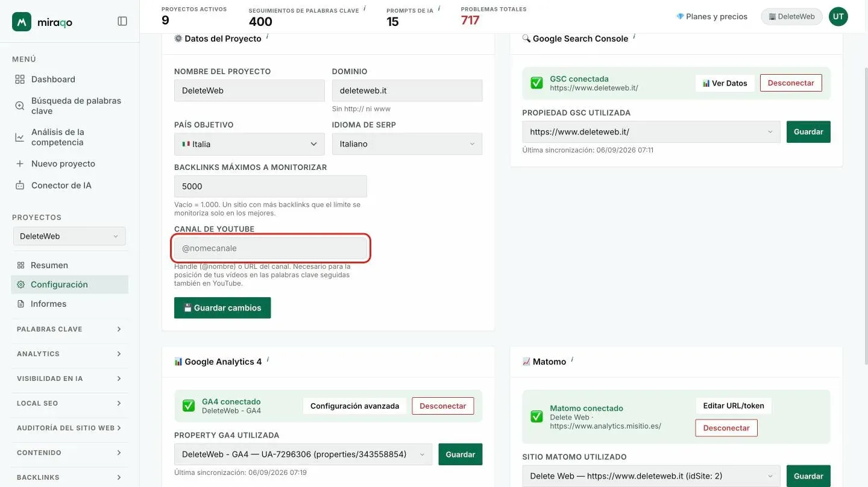Open the Informes section
This screenshot has width=868, height=487.
[69, 304]
